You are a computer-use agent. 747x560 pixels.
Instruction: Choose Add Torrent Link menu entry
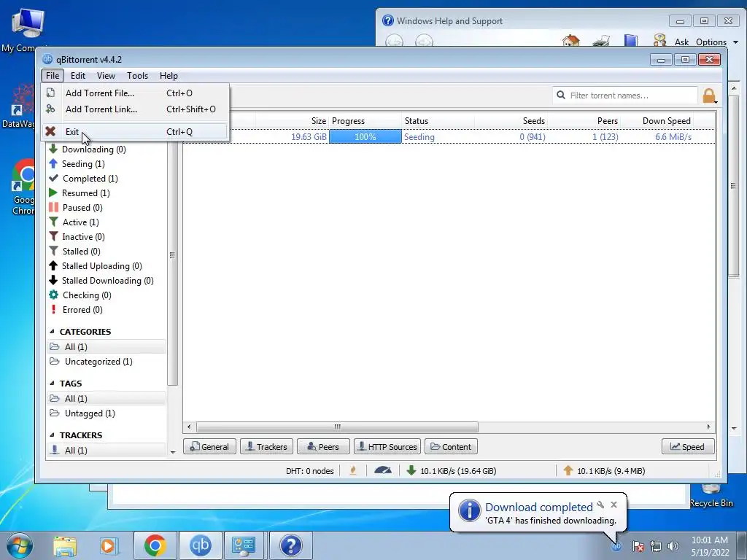pyautogui.click(x=135, y=109)
